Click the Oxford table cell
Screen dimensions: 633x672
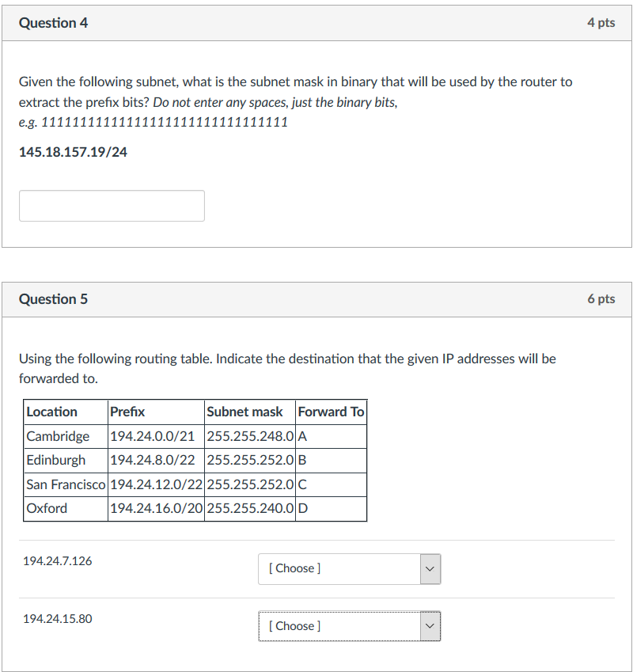pos(66,509)
